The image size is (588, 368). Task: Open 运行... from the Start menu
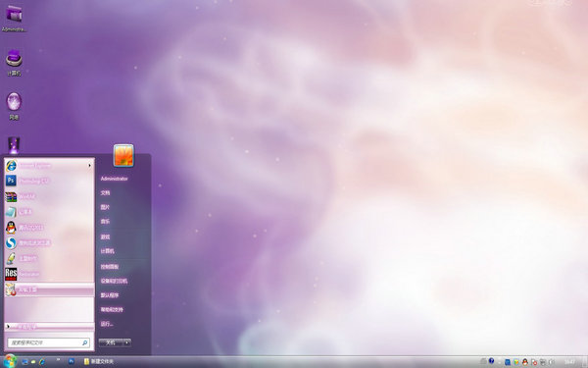pos(107,324)
